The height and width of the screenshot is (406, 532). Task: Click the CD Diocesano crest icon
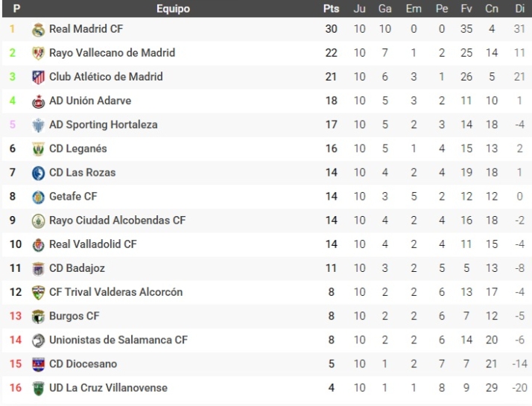coord(39,364)
